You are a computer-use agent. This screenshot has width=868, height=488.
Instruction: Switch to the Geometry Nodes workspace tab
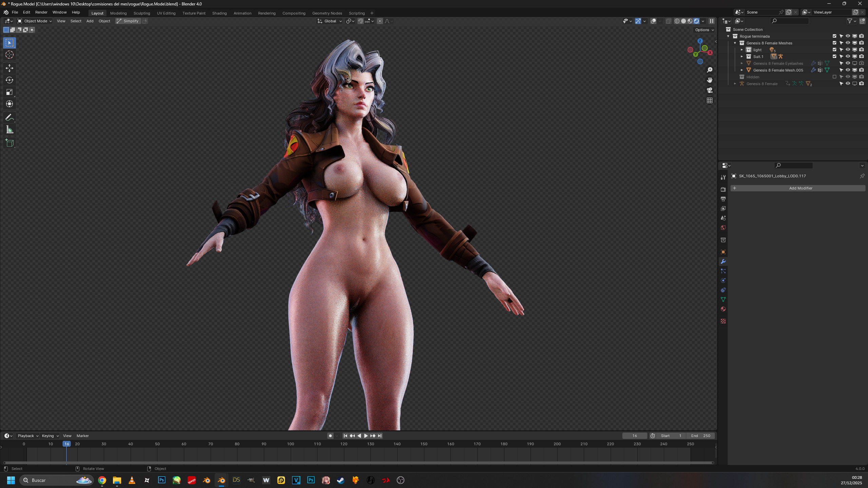pyautogui.click(x=327, y=13)
